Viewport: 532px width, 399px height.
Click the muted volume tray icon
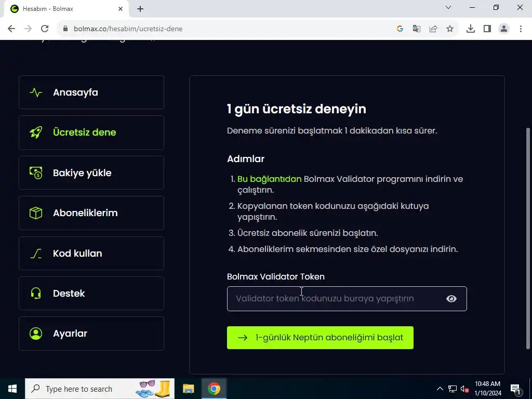[x=464, y=389]
